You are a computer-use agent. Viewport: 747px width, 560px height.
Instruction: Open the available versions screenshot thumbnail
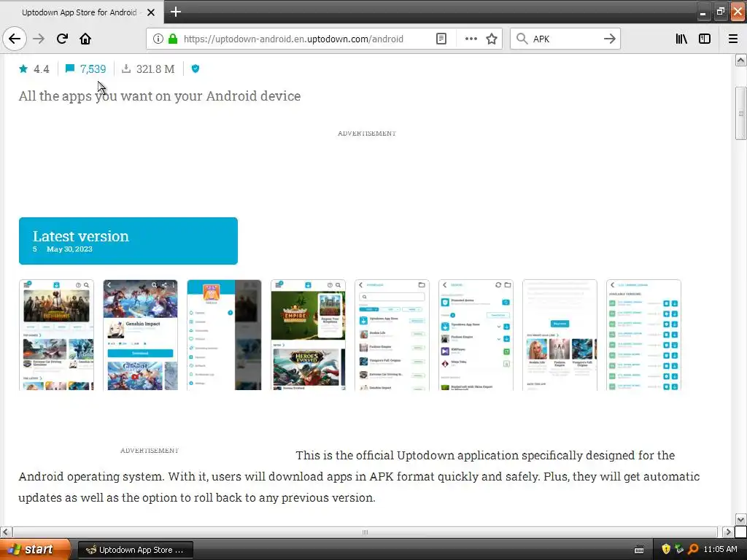643,335
